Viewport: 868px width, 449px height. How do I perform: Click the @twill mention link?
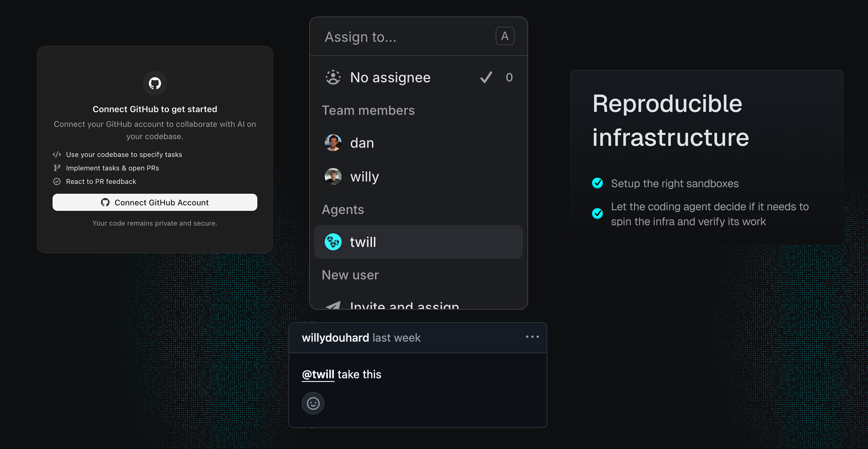coord(318,374)
